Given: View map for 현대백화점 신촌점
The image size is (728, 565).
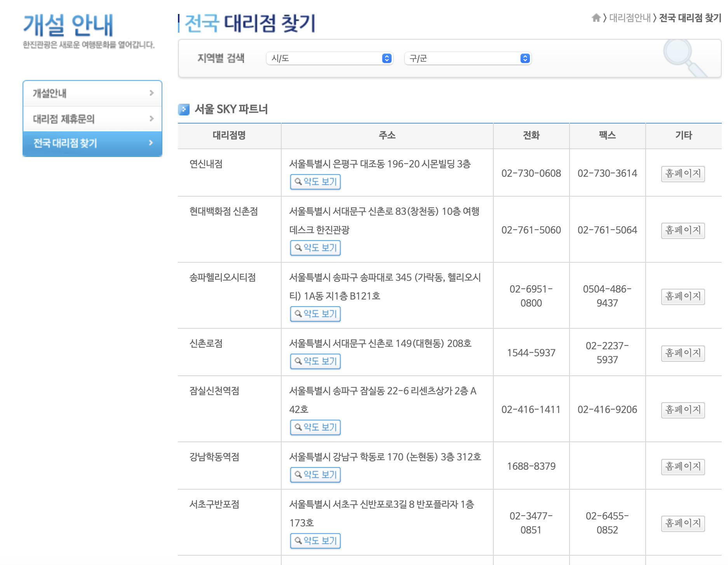Looking at the screenshot, I should coord(315,248).
